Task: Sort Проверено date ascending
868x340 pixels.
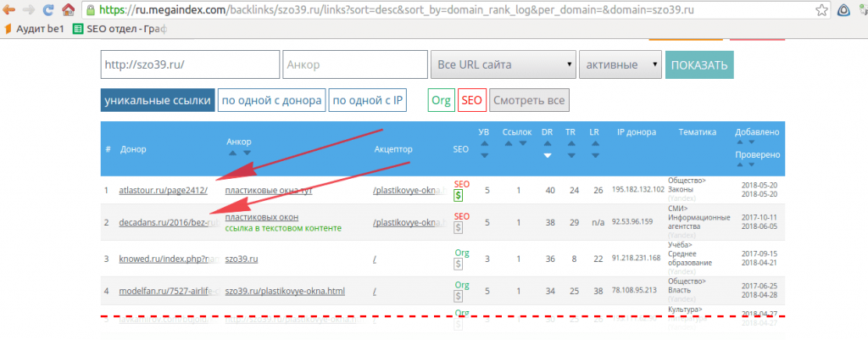Action: 739,164
